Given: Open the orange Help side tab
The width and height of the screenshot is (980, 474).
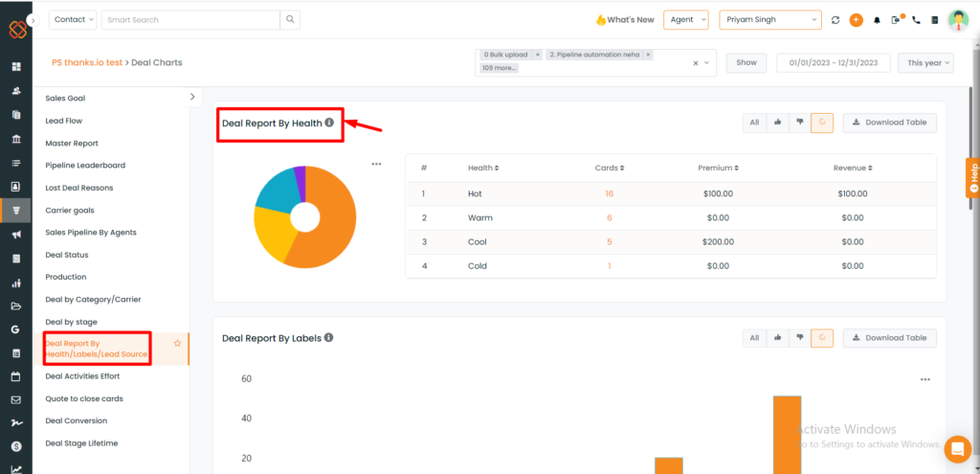Looking at the screenshot, I should click(x=972, y=177).
